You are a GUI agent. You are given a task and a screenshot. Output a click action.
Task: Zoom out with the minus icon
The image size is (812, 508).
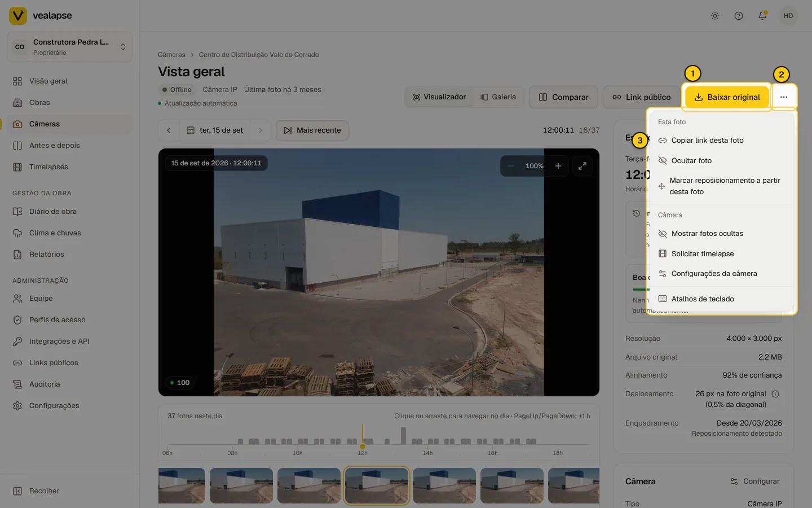(511, 166)
